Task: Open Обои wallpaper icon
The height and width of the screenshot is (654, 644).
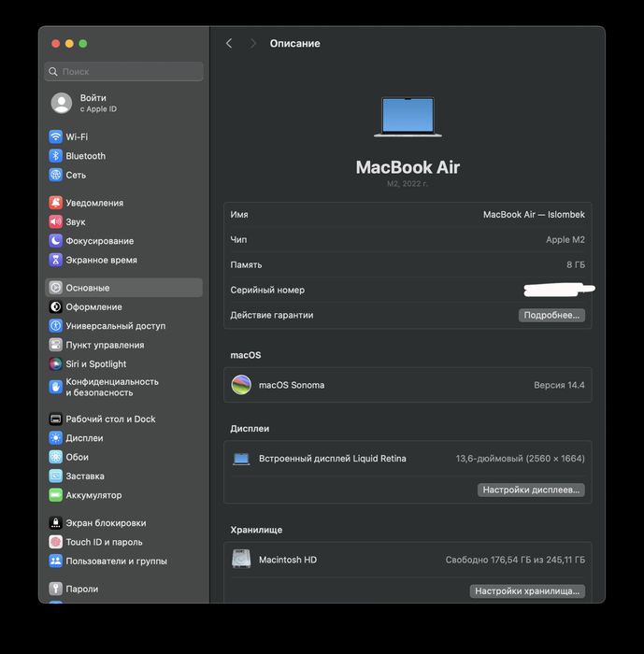Action: (x=55, y=457)
